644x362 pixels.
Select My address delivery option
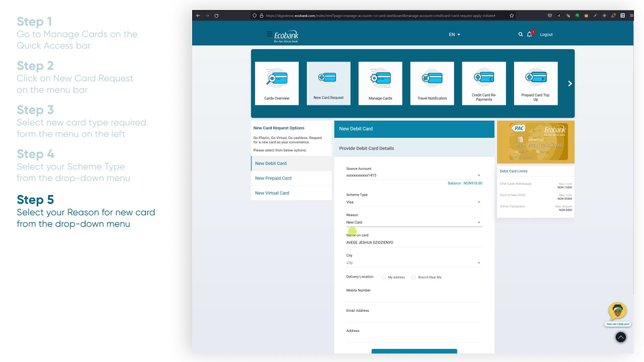(x=384, y=277)
